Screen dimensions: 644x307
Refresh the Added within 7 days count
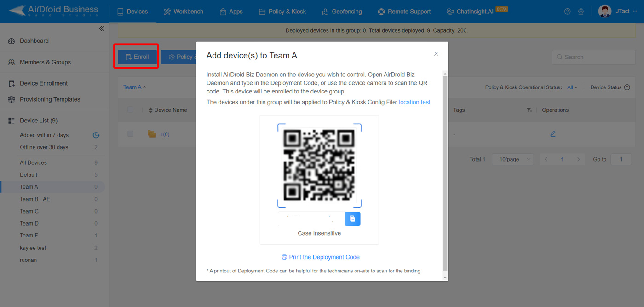[96, 135]
